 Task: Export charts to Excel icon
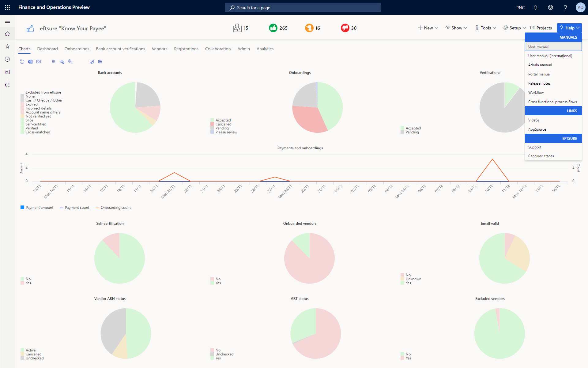[30, 62]
